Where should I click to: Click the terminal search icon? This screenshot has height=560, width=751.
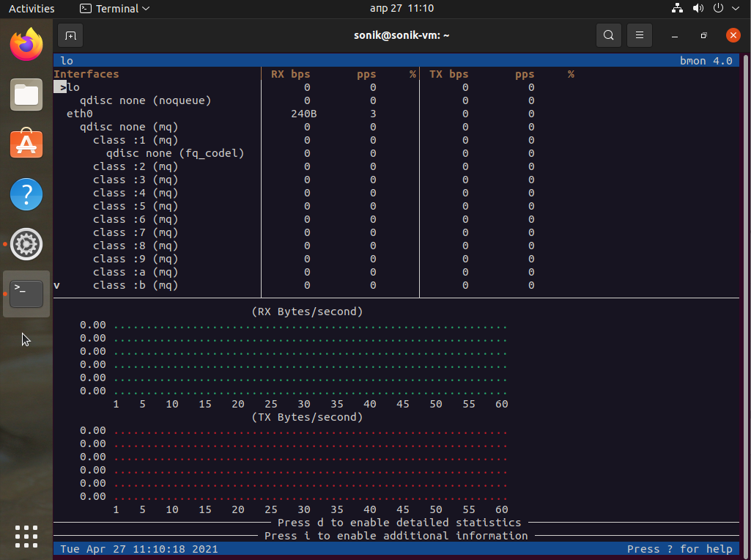608,35
